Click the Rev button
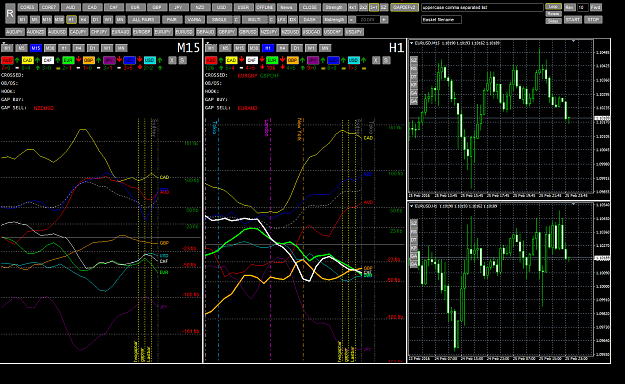The image size is (625, 384). 569,8
